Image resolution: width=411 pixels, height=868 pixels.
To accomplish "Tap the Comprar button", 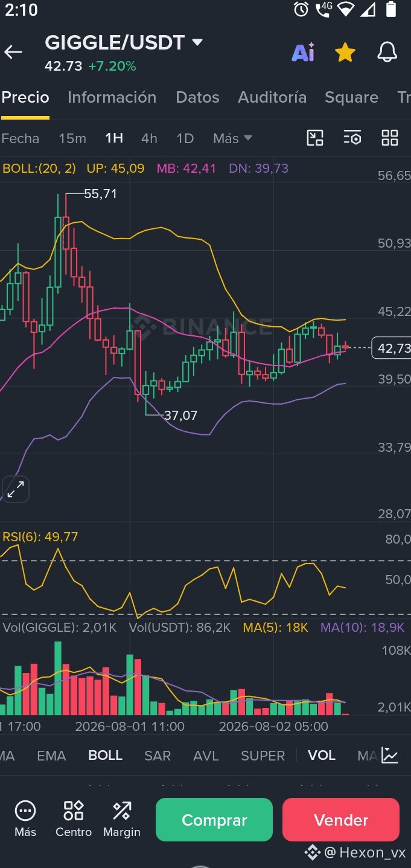I will (x=214, y=820).
